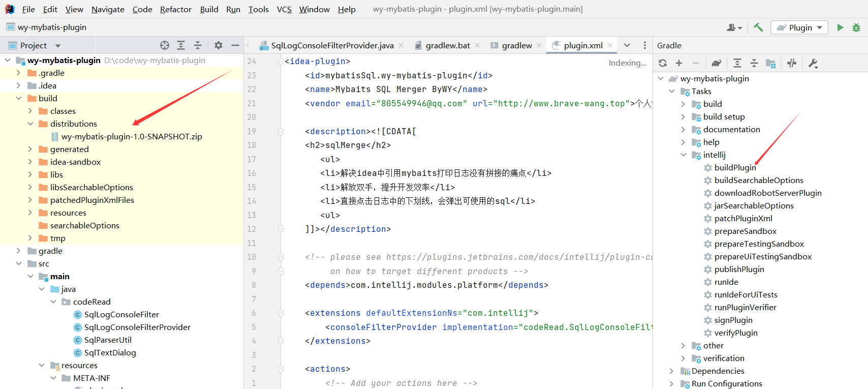This screenshot has height=389, width=868.
Task: Select the verifyPlugin Gradle task
Action: tap(736, 333)
